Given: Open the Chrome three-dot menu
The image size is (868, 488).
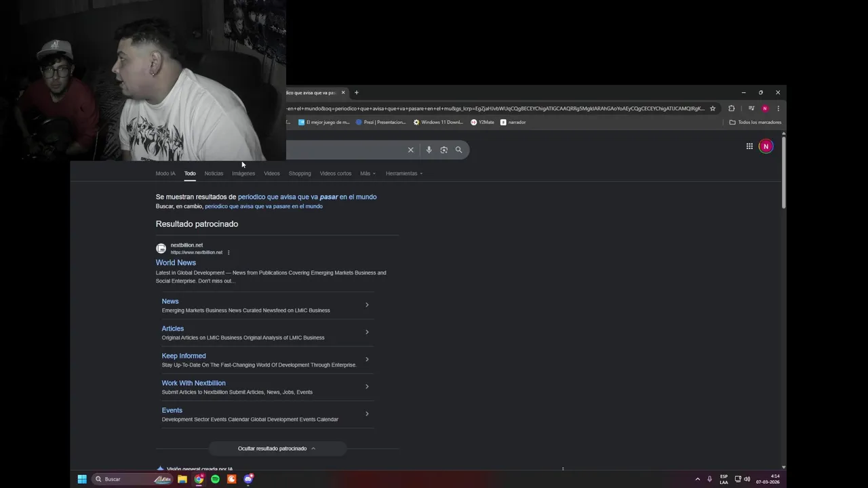Looking at the screenshot, I should click(x=778, y=108).
